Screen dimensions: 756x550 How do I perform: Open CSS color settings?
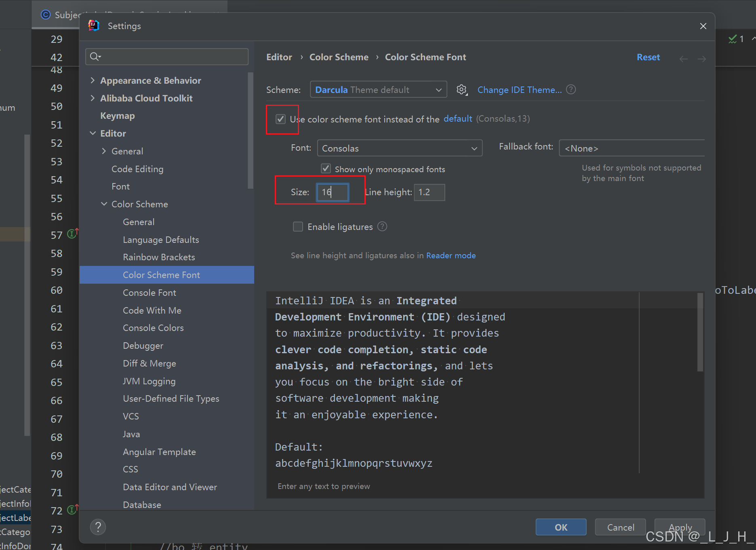point(131,469)
